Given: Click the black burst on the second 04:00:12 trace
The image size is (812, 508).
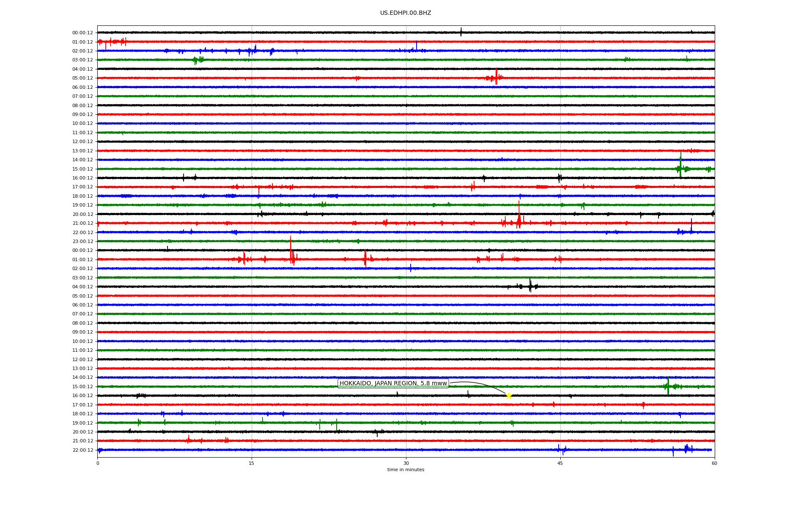Looking at the screenshot, I should pyautogui.click(x=530, y=286).
